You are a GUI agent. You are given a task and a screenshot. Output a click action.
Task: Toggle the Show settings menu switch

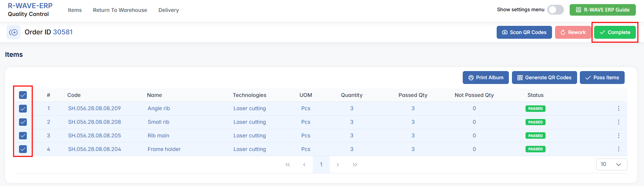(x=555, y=10)
